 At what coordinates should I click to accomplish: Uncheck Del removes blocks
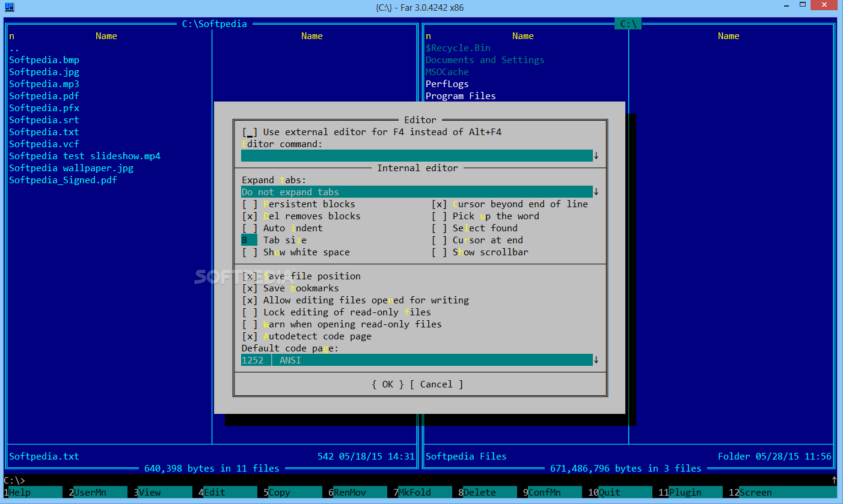tap(250, 216)
